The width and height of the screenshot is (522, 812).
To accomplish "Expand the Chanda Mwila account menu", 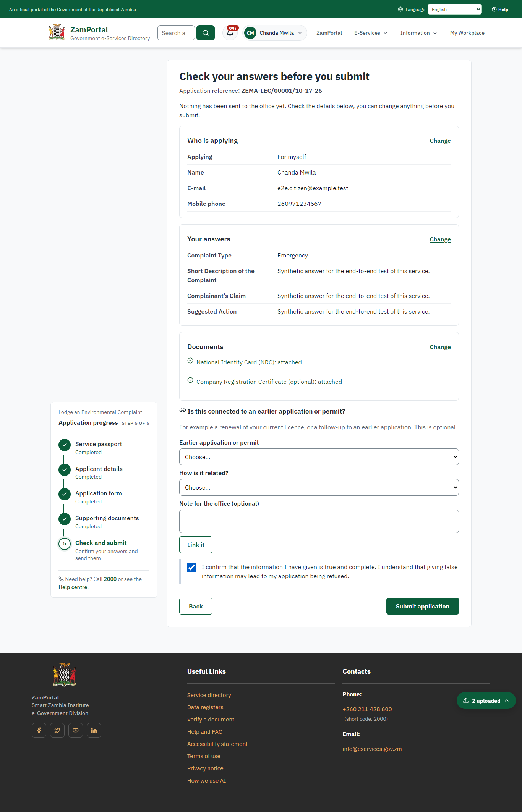I will pyautogui.click(x=275, y=33).
